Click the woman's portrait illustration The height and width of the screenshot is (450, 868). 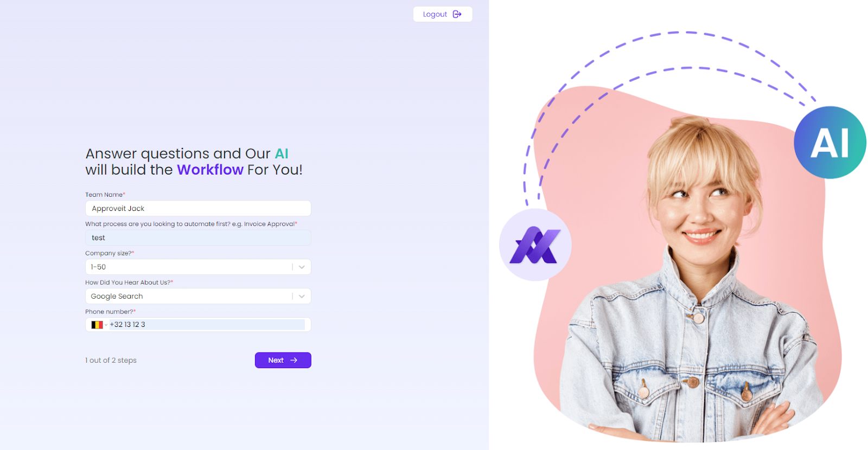pos(700,277)
